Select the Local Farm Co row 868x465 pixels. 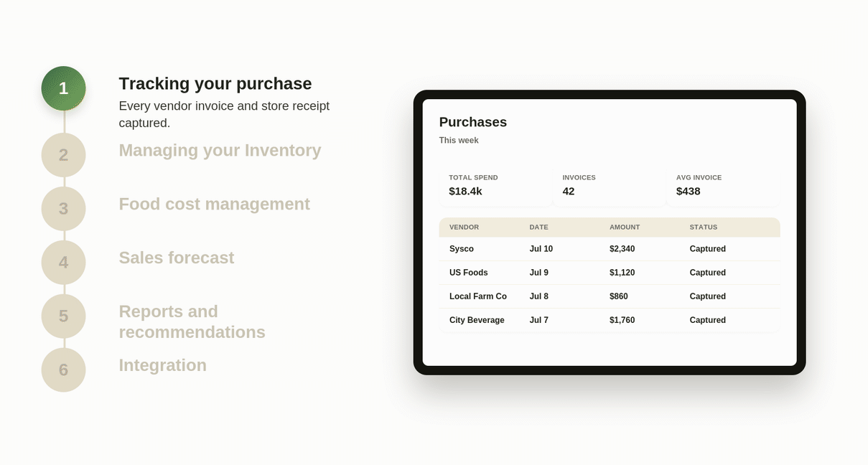[x=610, y=296]
